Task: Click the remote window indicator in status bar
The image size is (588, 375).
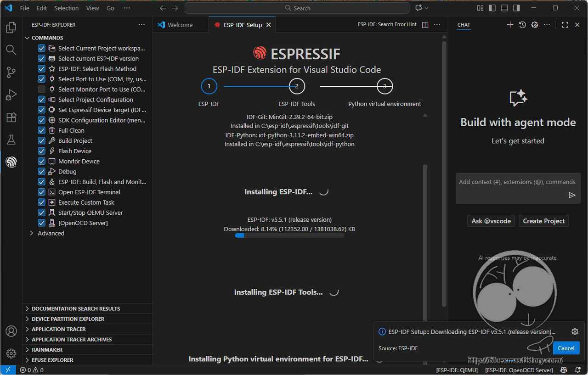Action: point(8,370)
